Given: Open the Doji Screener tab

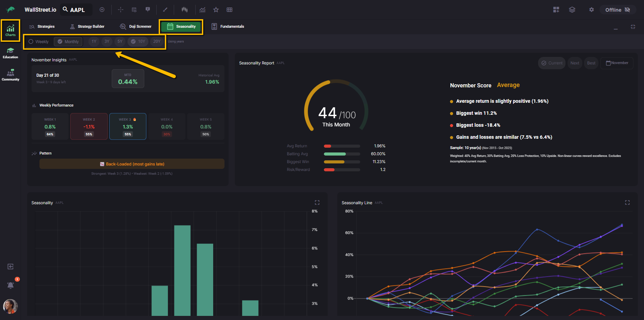Looking at the screenshot, I should [x=135, y=26].
